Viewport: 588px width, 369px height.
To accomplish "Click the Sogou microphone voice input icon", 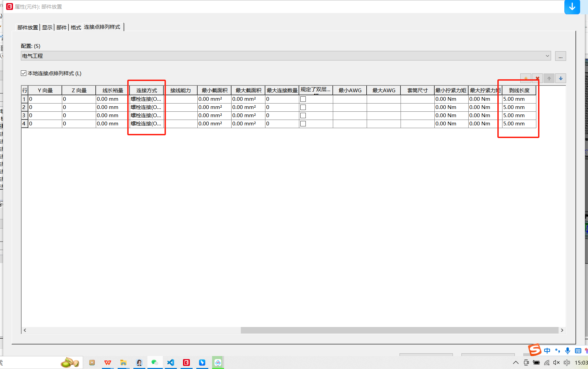I will [568, 351].
